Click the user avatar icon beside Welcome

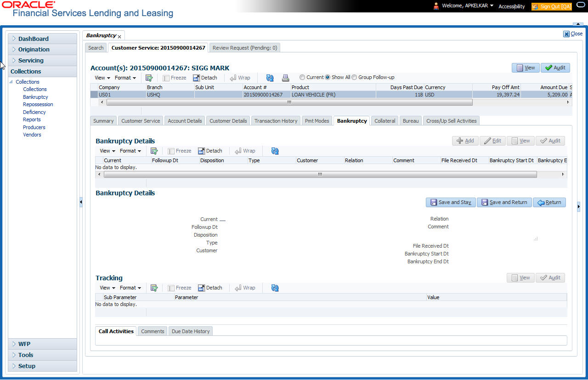pyautogui.click(x=436, y=6)
